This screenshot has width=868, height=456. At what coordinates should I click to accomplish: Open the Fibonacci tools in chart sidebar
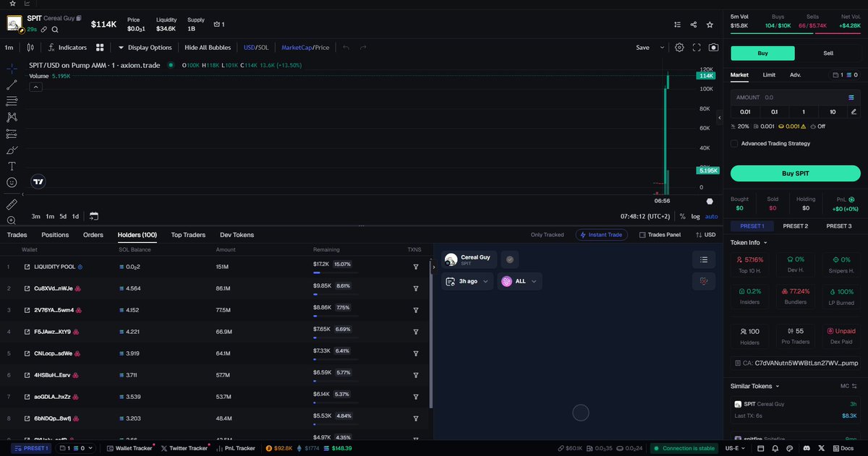pos(12,100)
